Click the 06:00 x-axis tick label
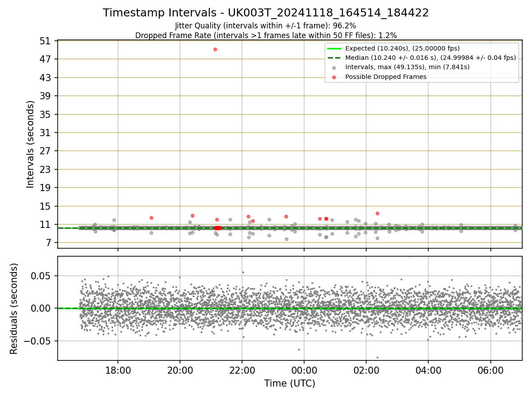This screenshot has height=399, width=532. (490, 370)
